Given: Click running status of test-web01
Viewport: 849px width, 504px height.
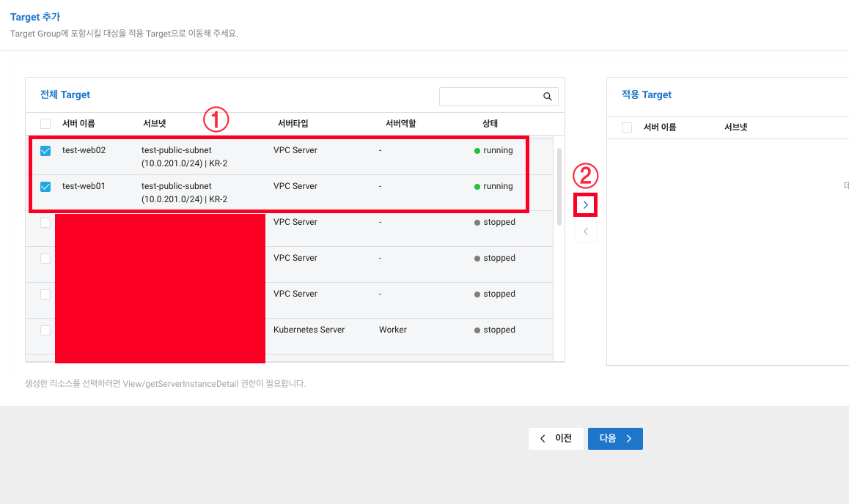Looking at the screenshot, I should 493,186.
